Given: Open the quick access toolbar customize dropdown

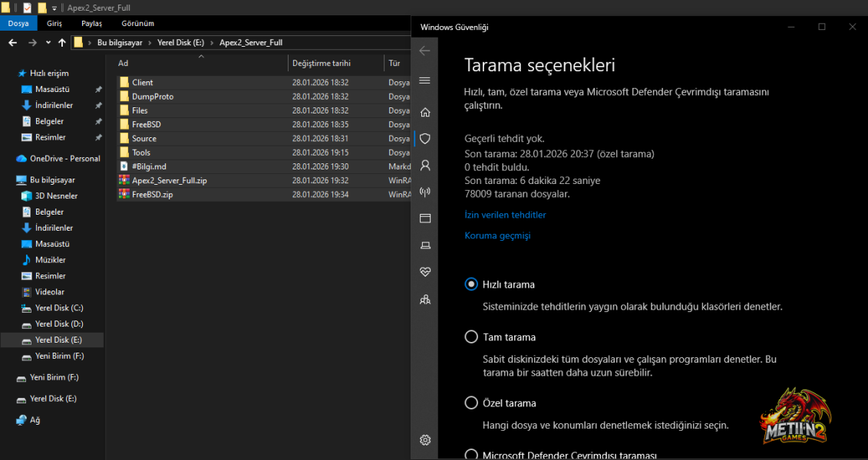Looking at the screenshot, I should point(54,8).
